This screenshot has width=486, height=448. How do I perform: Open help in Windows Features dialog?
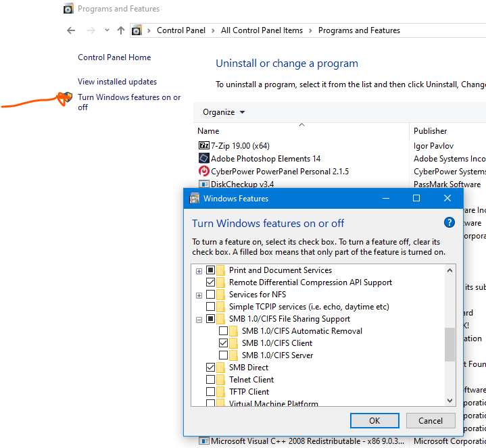449,222
